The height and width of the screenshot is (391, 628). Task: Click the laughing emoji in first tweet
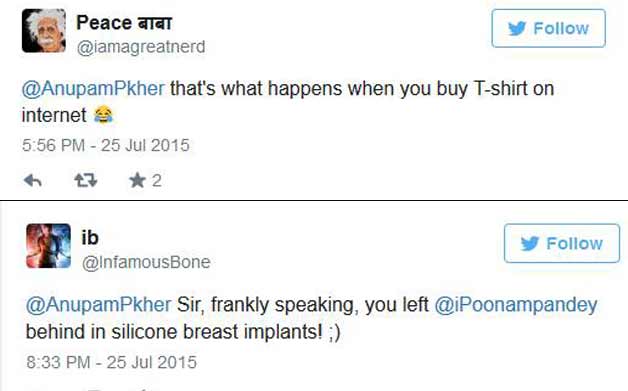[103, 115]
